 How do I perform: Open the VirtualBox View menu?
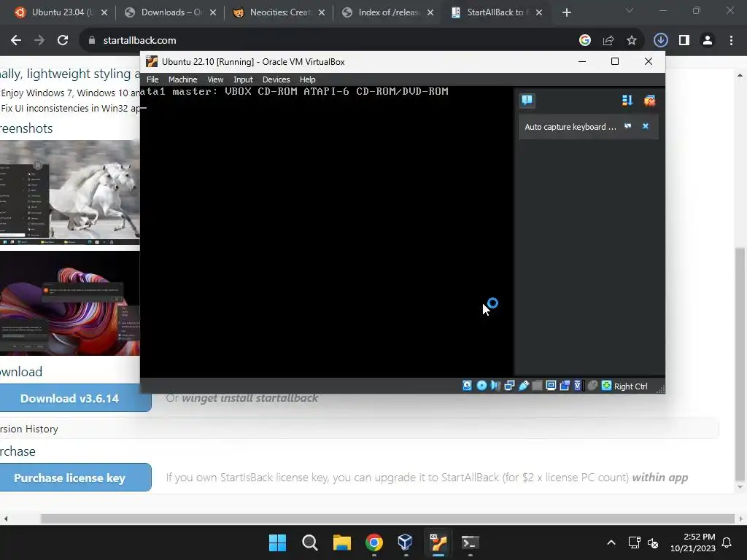(x=215, y=79)
